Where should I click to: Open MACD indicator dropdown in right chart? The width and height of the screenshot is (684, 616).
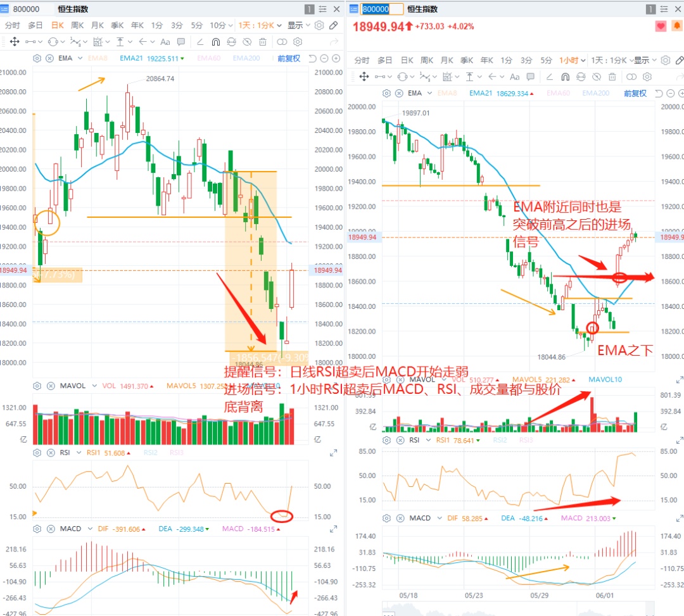coord(440,519)
